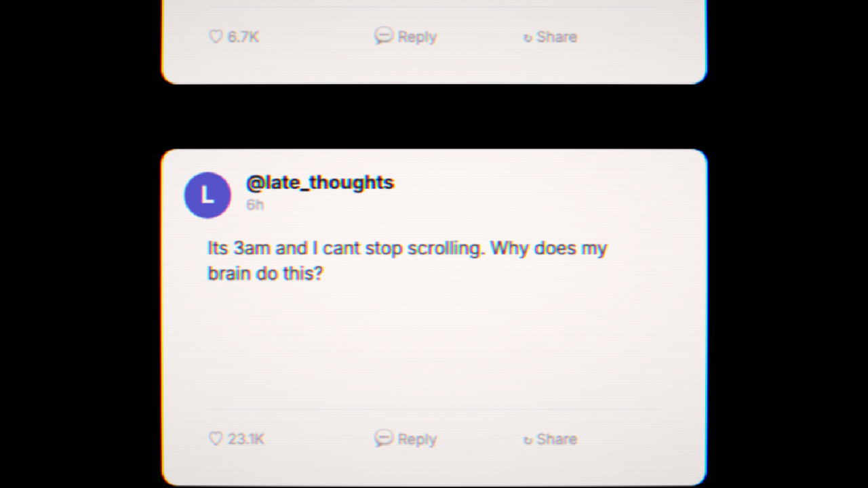
Task: Click the black gap between the two posts
Action: coord(434,117)
